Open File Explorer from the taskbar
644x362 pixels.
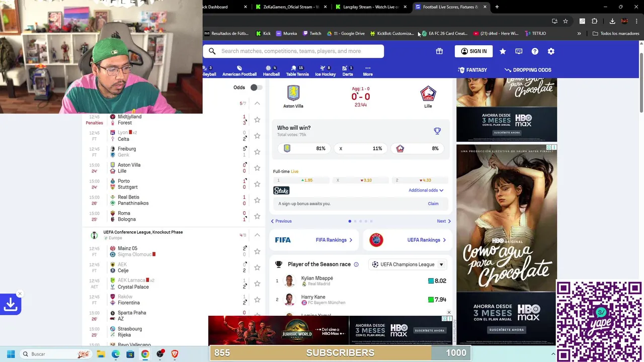(x=101, y=354)
